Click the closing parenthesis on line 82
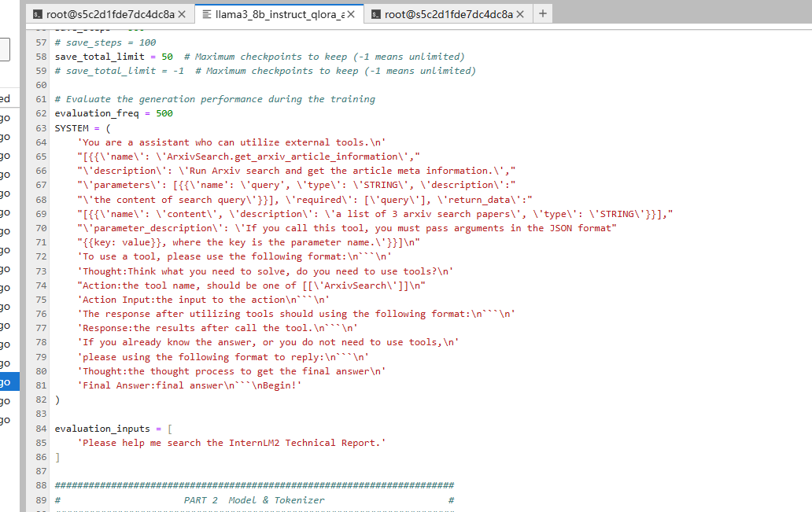Screen dimensions: 812x512 (x=57, y=400)
